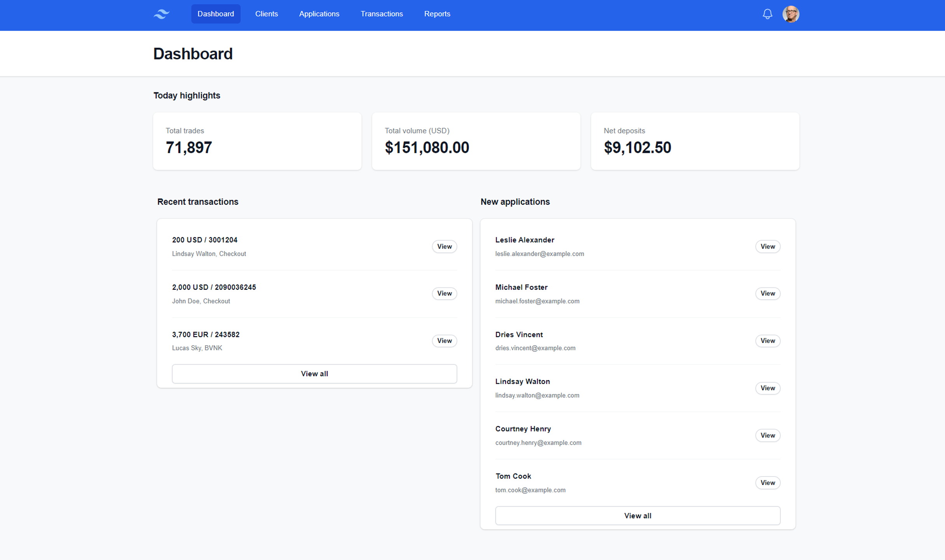View the 2,000 USD John Doe transaction
Image resolution: width=945 pixels, height=560 pixels.
pos(444,294)
